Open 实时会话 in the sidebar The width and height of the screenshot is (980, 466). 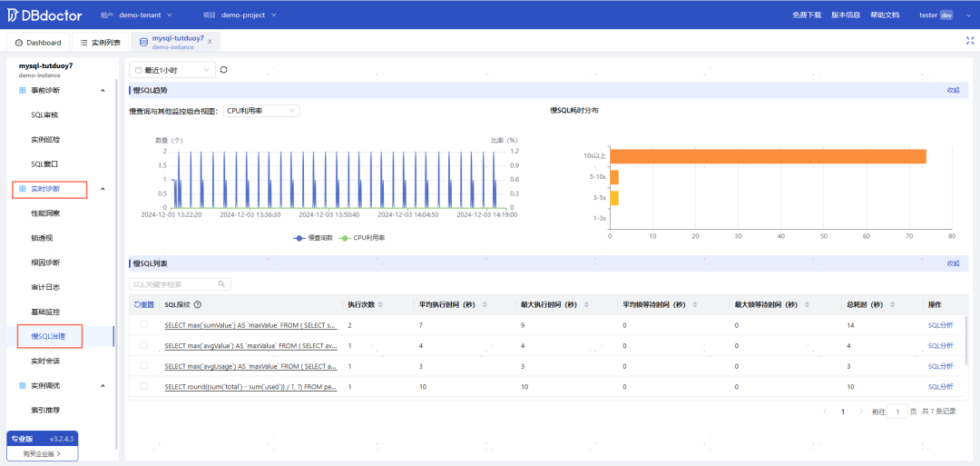pyautogui.click(x=45, y=361)
